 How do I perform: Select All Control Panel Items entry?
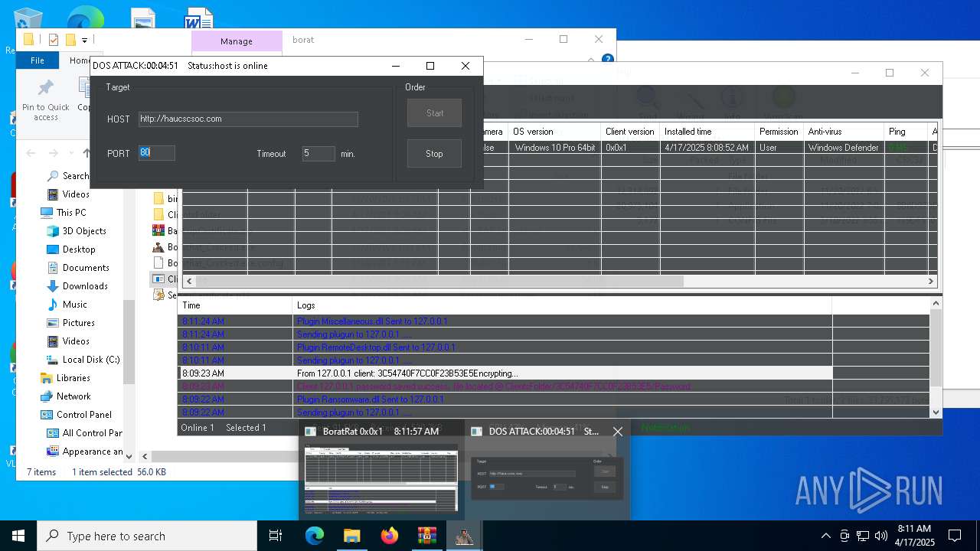[92, 433]
